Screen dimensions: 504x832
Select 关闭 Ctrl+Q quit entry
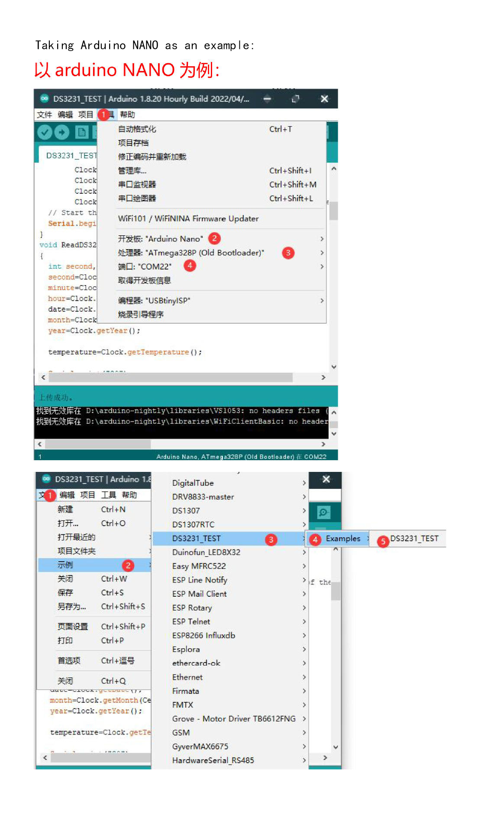coord(94,681)
